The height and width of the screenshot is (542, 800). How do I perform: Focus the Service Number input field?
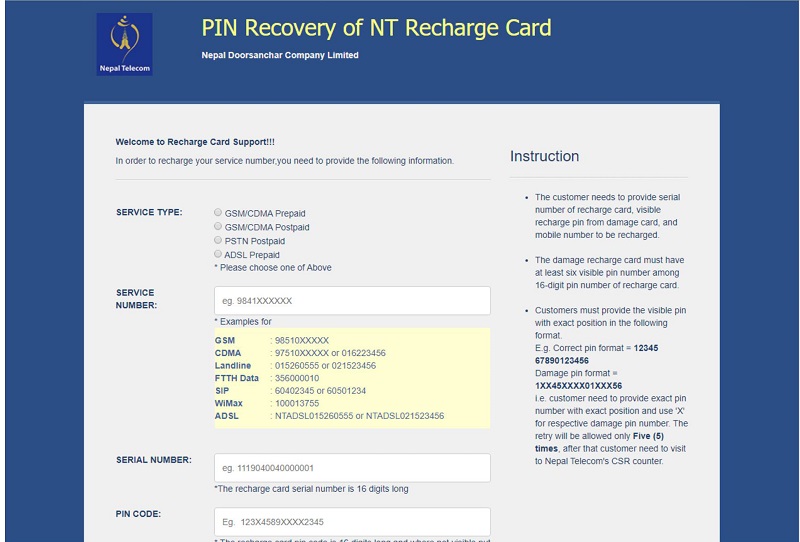pos(352,301)
